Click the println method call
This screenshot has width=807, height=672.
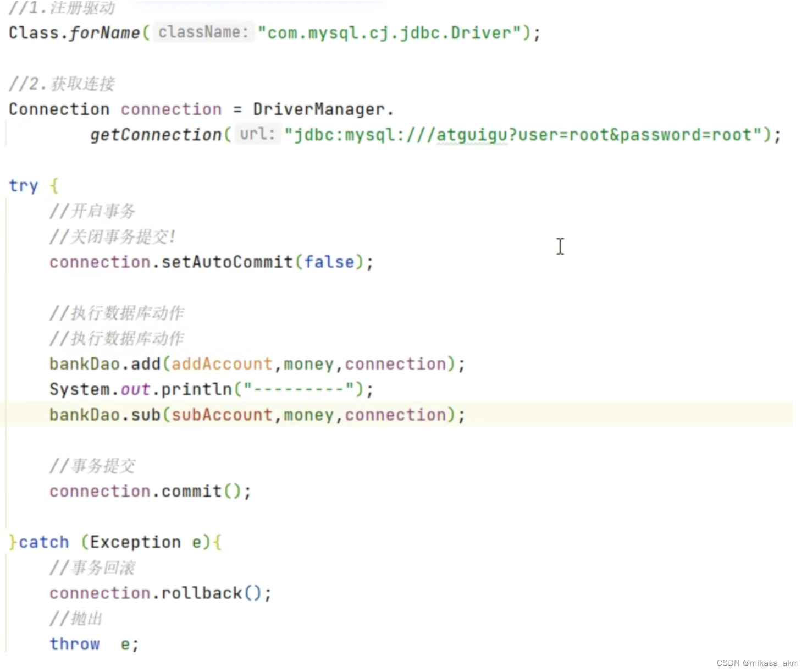pos(197,389)
